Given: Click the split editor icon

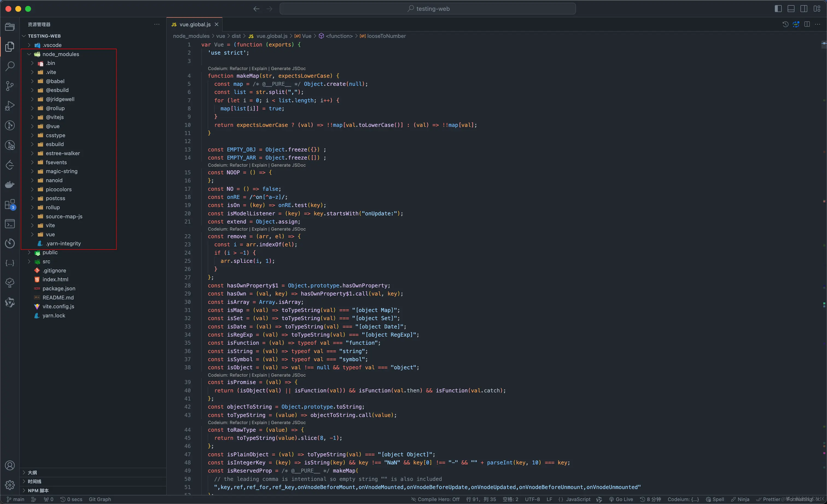Looking at the screenshot, I should [x=807, y=24].
